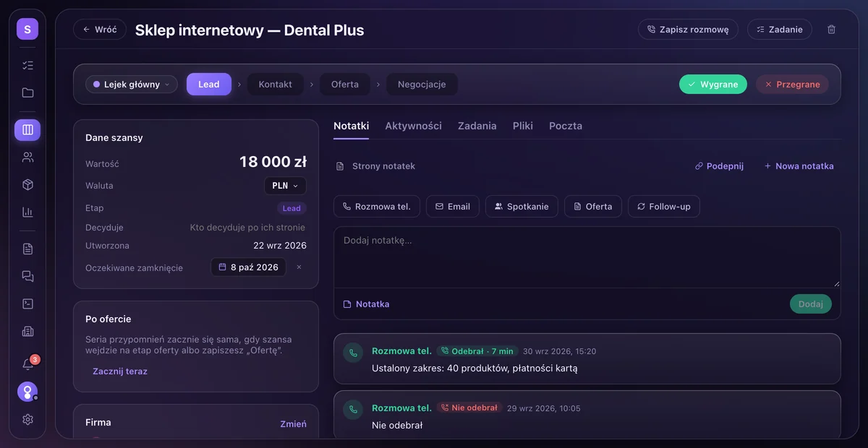The width and height of the screenshot is (868, 448).
Task: Clear the expected closing date
Action: (299, 267)
